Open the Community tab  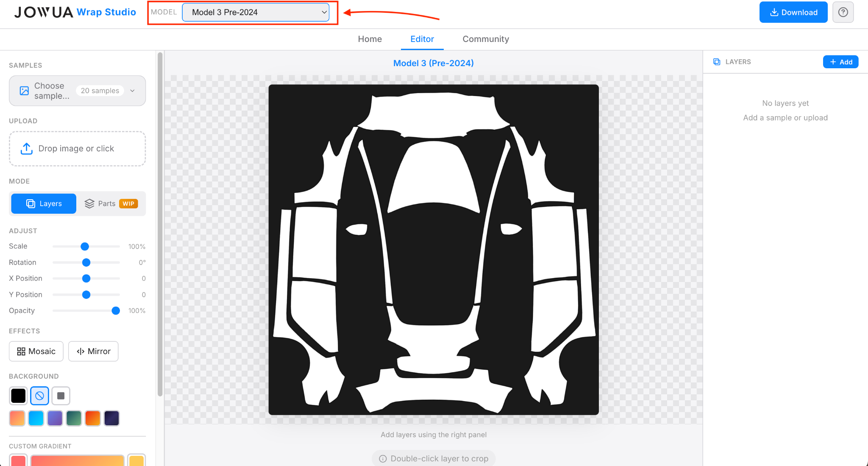click(x=485, y=39)
